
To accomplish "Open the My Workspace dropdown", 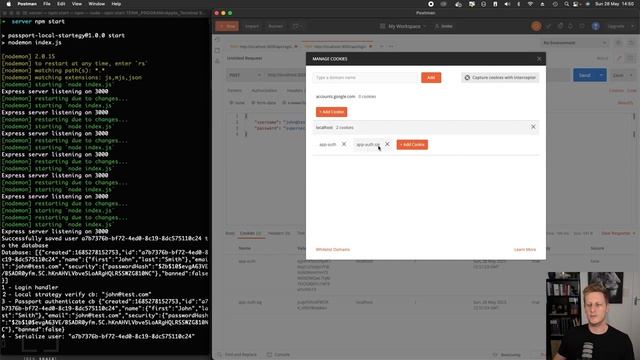I will coord(403,26).
